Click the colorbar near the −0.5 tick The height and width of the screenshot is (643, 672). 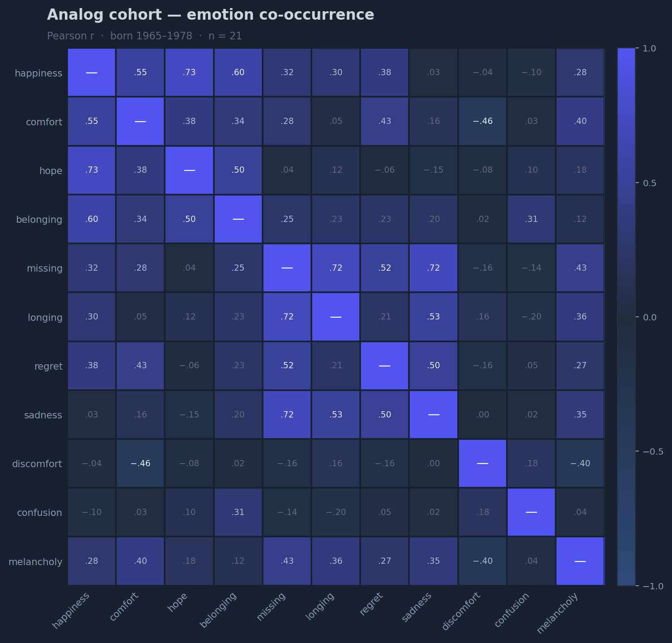point(626,451)
